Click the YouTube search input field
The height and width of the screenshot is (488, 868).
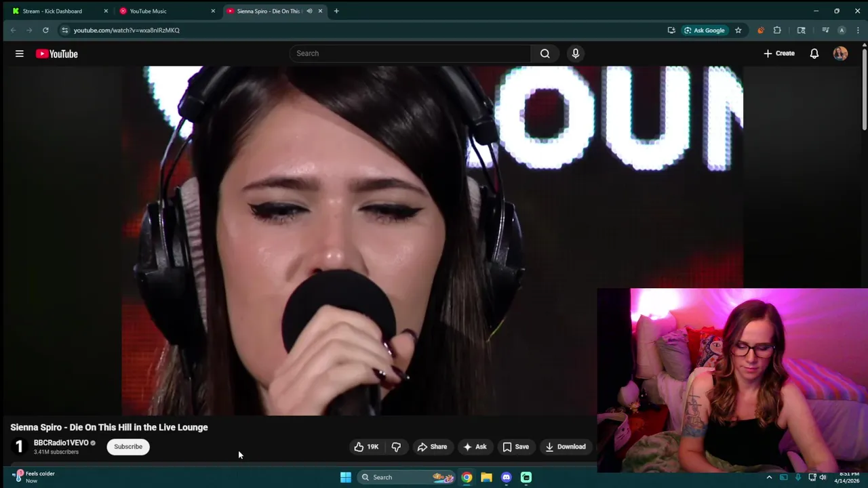point(410,54)
